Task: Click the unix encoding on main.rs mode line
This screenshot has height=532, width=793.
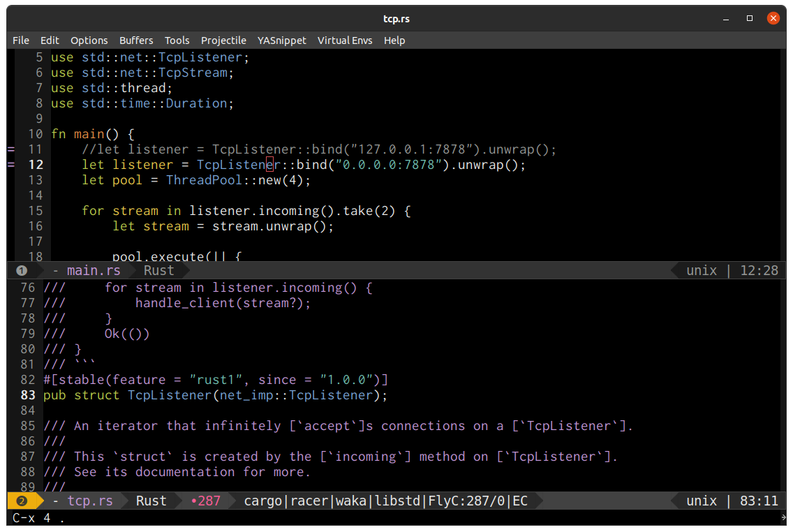Action: (702, 271)
